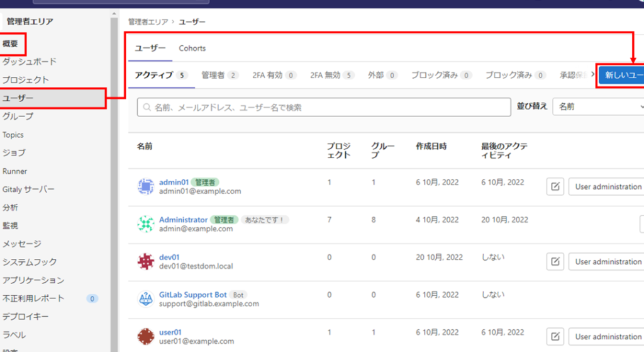This screenshot has height=352, width=644.
Task: Click the user search input field
Action: [324, 108]
